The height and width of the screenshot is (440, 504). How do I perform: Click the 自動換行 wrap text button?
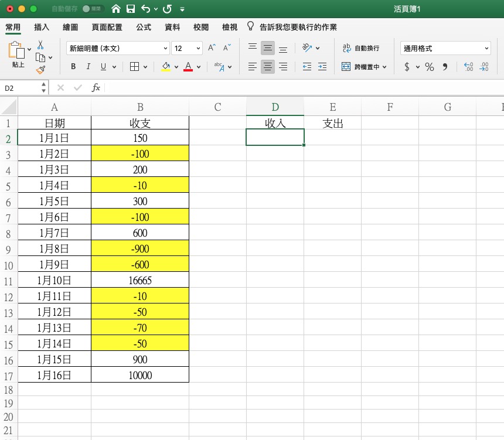pos(361,48)
